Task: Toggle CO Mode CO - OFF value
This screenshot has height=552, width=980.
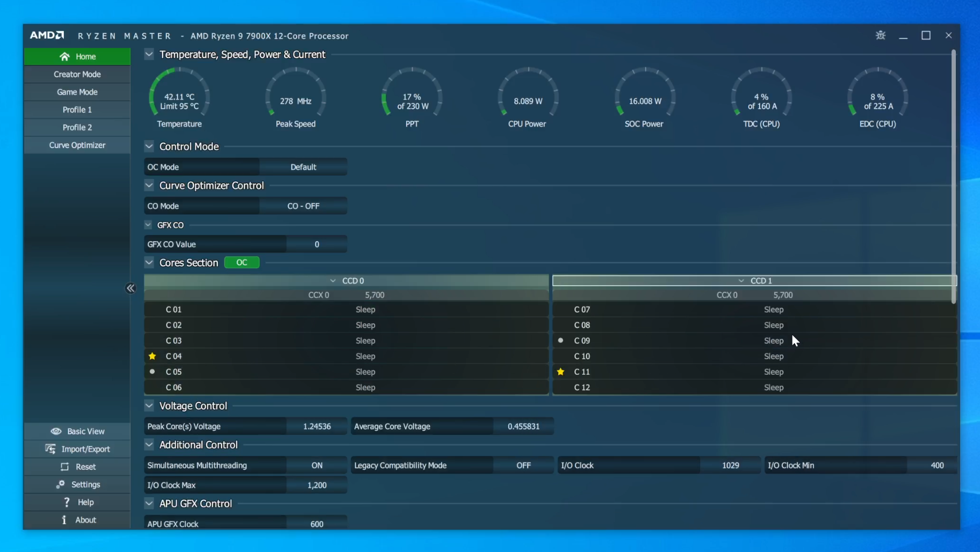Action: coord(303,206)
